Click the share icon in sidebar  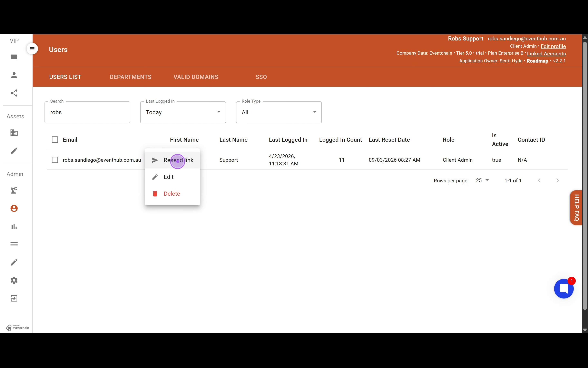point(14,93)
